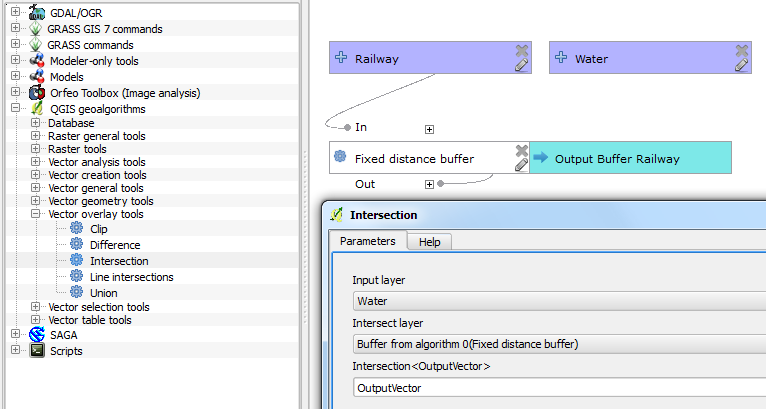766x409 pixels.
Task: Click the GRASS commands provider icon
Action: click(36, 45)
